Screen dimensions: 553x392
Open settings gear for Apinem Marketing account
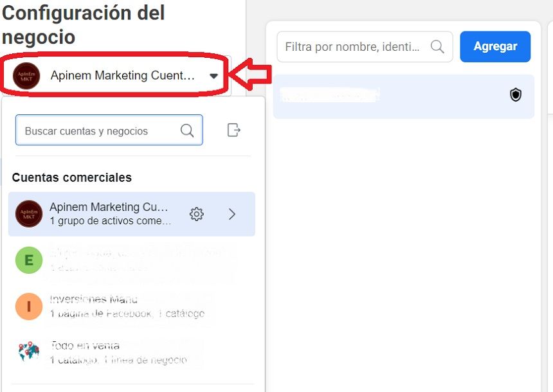point(196,214)
